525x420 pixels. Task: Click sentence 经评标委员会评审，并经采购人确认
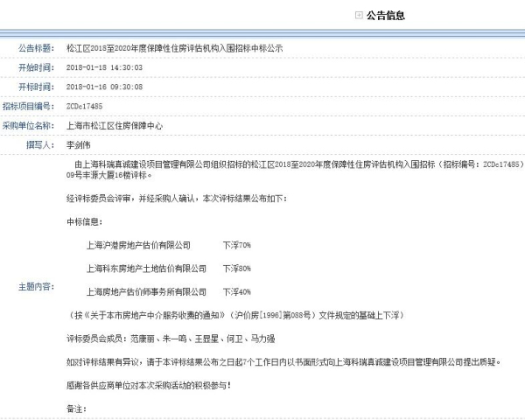(x=177, y=199)
